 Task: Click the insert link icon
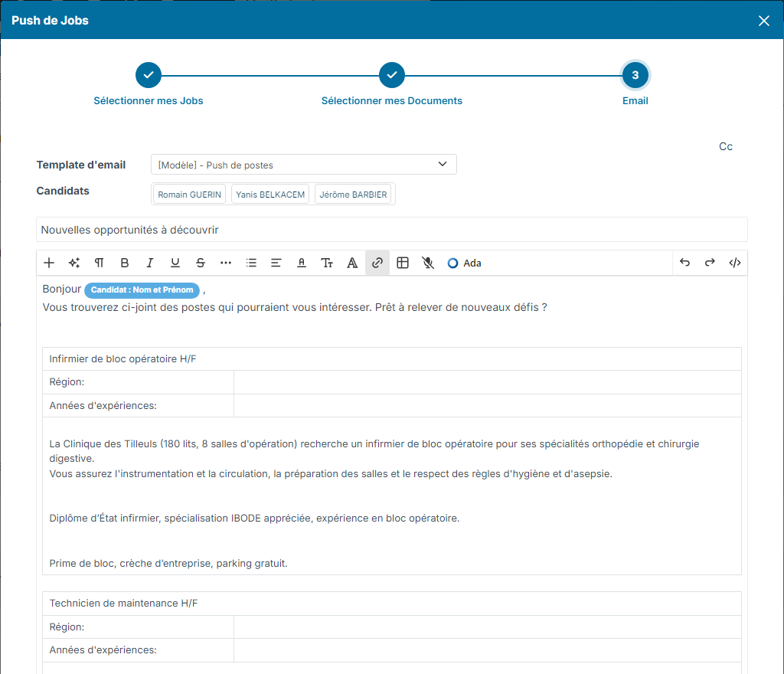point(377,263)
